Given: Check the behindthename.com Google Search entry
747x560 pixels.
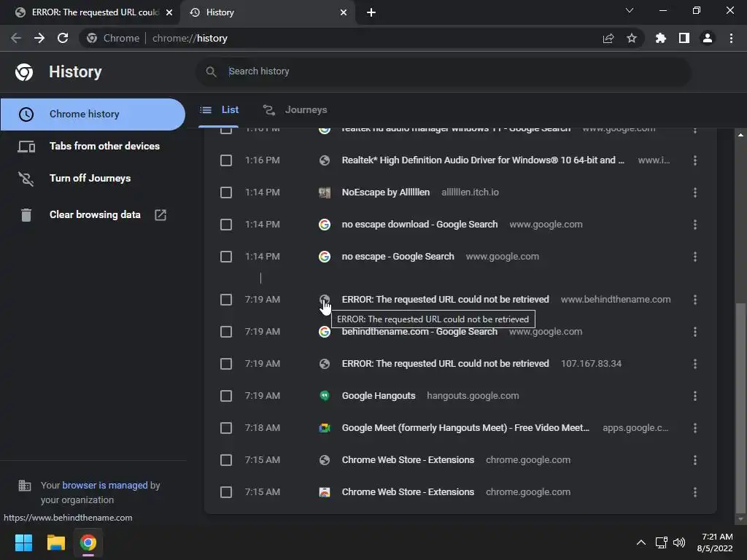Looking at the screenshot, I should point(226,332).
